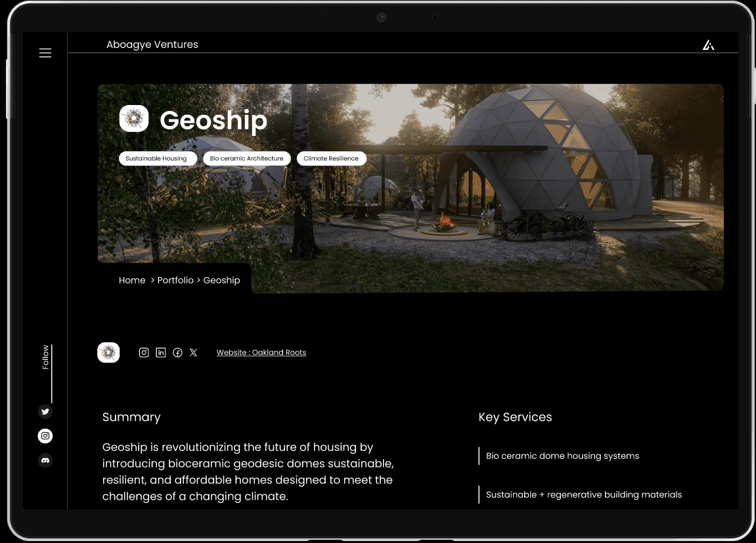This screenshot has height=543, width=756.
Task: Open the hamburger menu
Action: [45, 53]
